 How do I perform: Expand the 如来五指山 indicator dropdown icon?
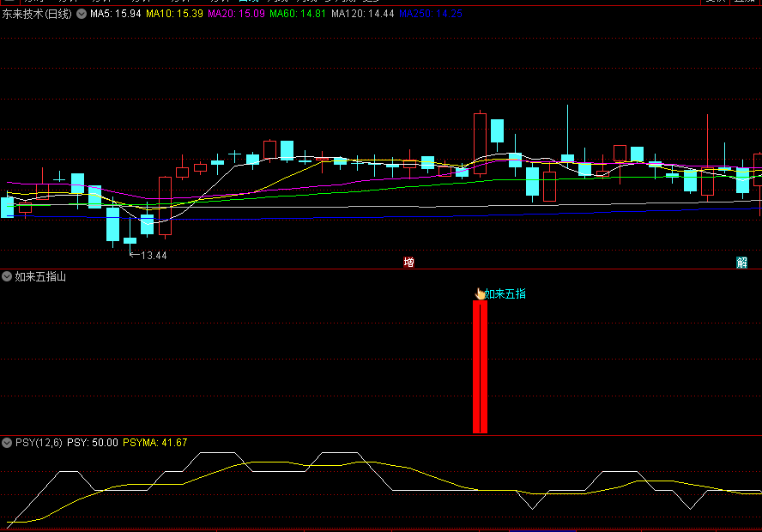(x=7, y=277)
